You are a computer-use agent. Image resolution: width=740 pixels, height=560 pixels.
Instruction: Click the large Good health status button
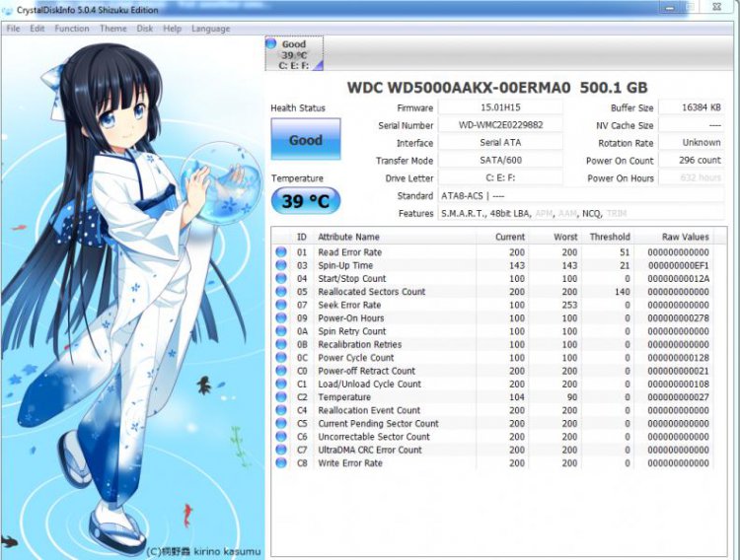point(305,140)
